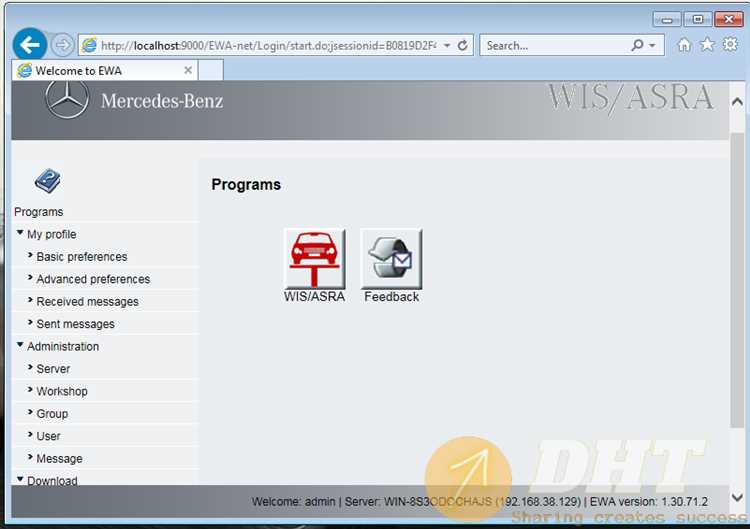Screen dimensions: 750x529
Task: Open browser Home icon
Action: 684,45
